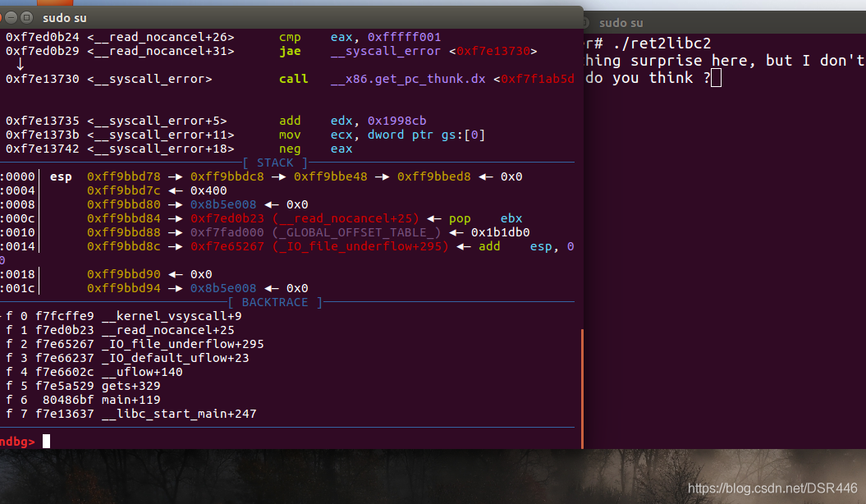866x504 pixels.
Task: Select operand 0x1998cb on add line
Action: 397,121
